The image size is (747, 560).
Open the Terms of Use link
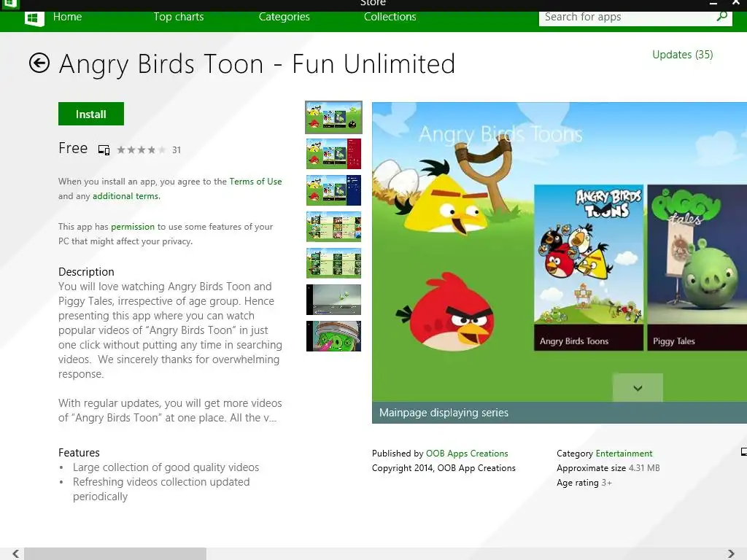point(255,182)
